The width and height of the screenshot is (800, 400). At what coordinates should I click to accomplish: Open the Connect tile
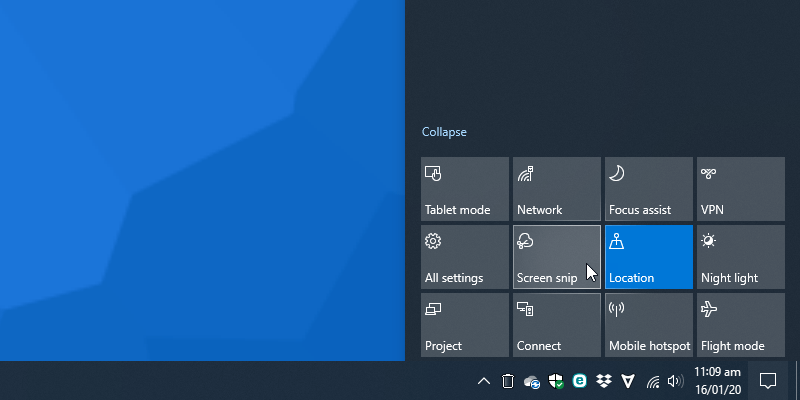[557, 324]
